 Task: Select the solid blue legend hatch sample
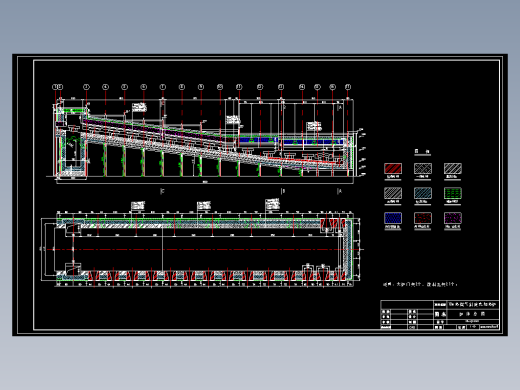[x=393, y=218]
